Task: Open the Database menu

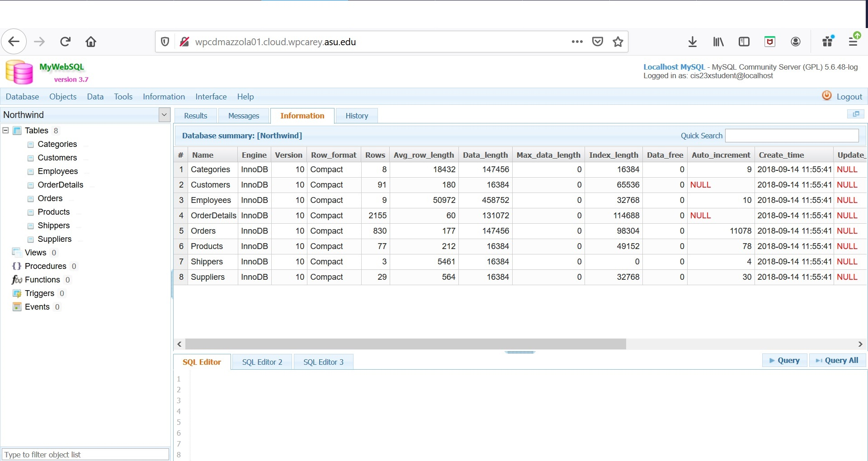Action: coord(22,97)
